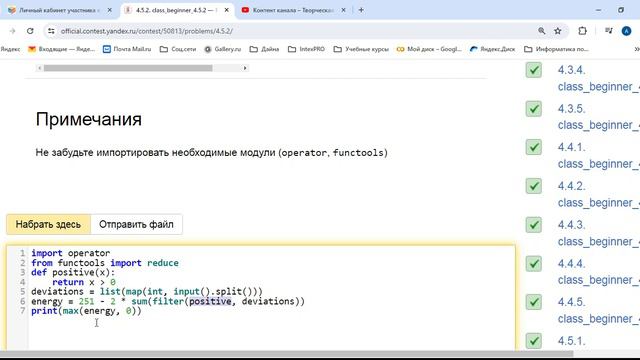The height and width of the screenshot is (360, 640).
Task: Close the 4.5.2 class_beginner tab
Action: 227,10
